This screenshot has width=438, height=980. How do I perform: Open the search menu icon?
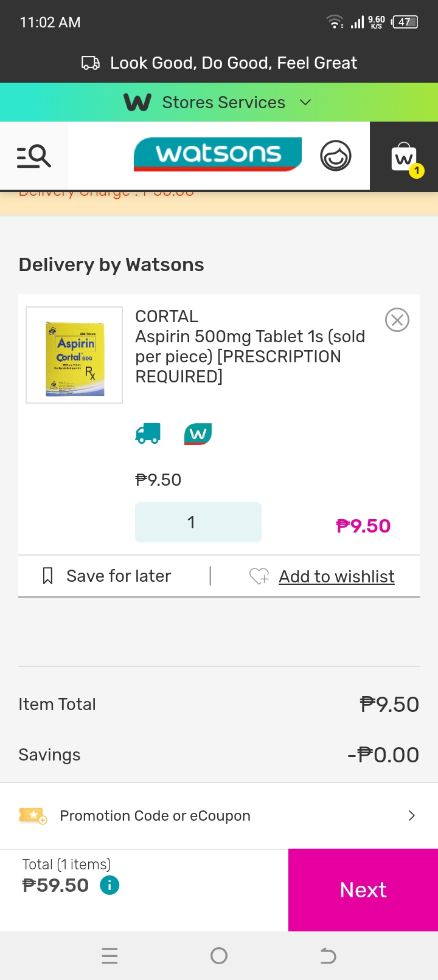[33, 156]
